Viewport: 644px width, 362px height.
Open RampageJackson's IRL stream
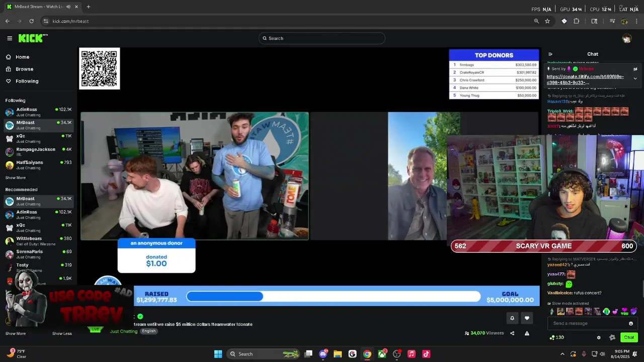tap(38, 151)
